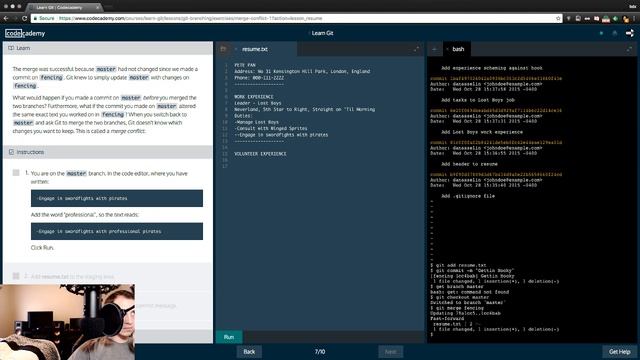Click 'Add header to resume' commit message
The width and height of the screenshot is (640, 360).
(469, 164)
